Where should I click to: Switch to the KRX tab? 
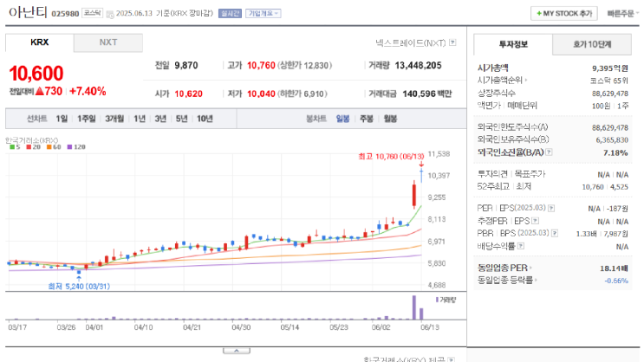[39, 42]
